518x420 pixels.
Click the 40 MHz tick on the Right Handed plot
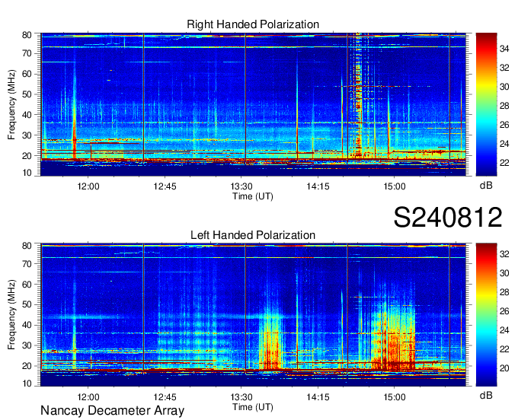point(27,115)
